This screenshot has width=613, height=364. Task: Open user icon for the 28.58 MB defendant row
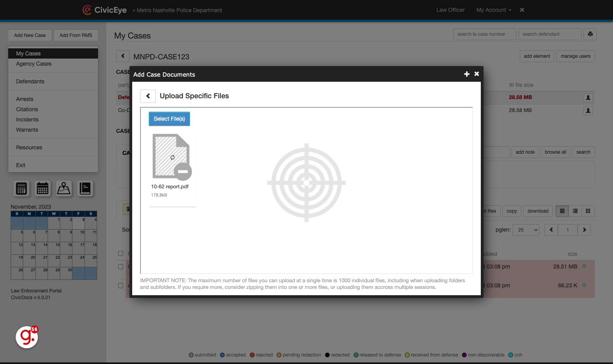[588, 97]
